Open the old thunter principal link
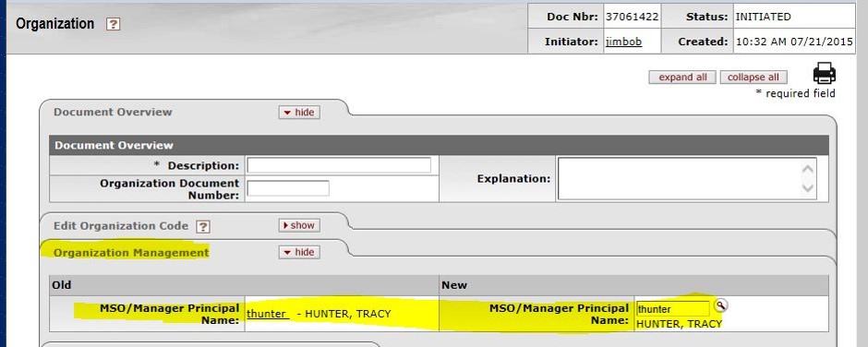868x347 pixels. 268,313
